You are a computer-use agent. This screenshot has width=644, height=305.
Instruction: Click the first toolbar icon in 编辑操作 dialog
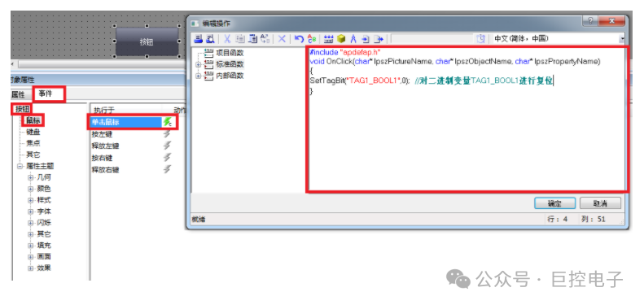pyautogui.click(x=199, y=39)
